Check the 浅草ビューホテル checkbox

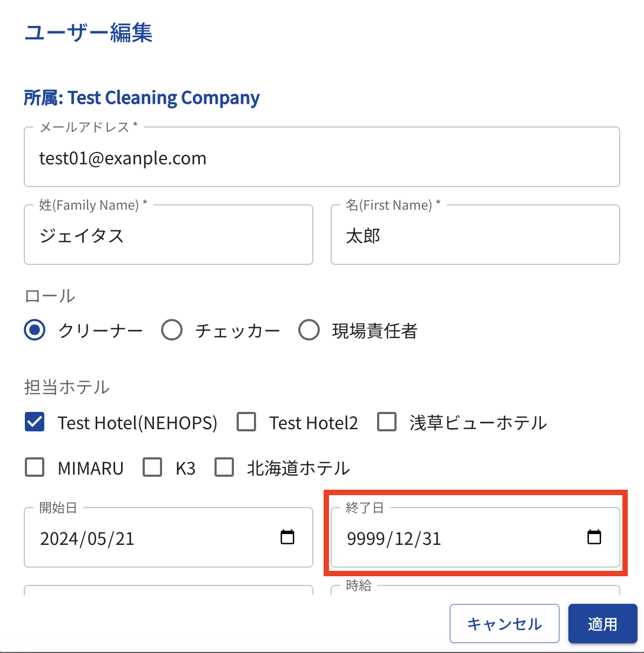click(x=387, y=422)
